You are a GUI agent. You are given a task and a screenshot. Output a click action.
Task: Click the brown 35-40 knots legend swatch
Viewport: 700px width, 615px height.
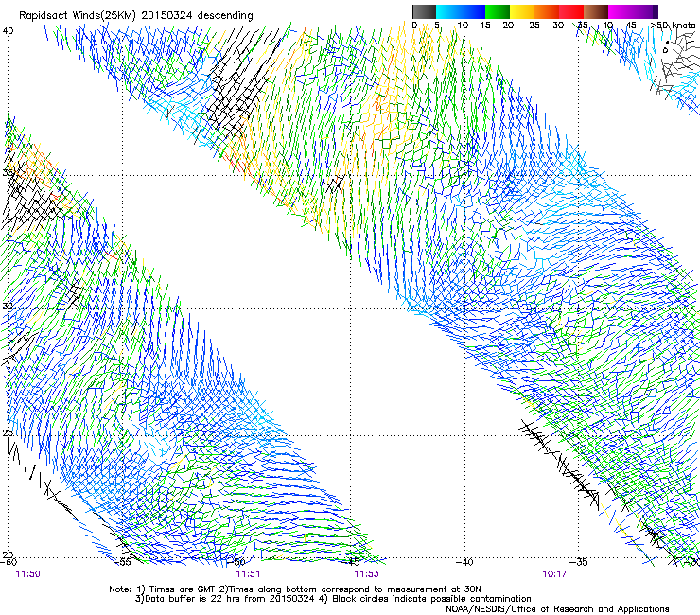(596, 11)
